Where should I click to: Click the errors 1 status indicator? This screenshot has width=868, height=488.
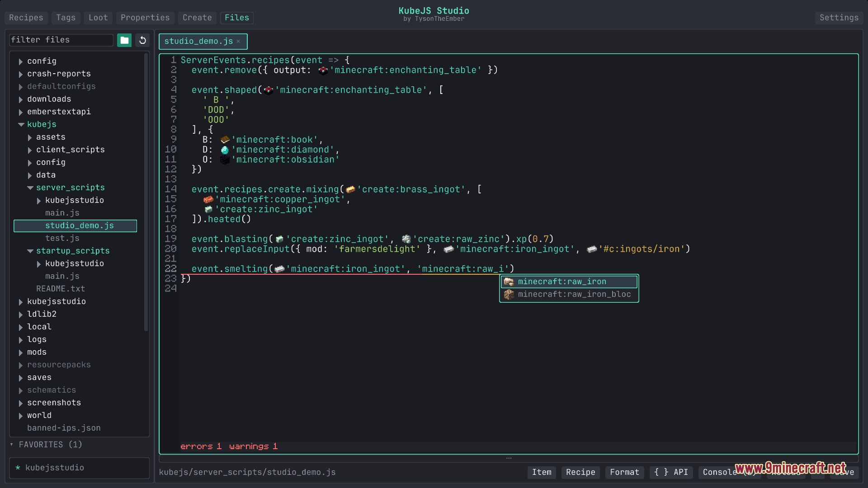coord(201,446)
